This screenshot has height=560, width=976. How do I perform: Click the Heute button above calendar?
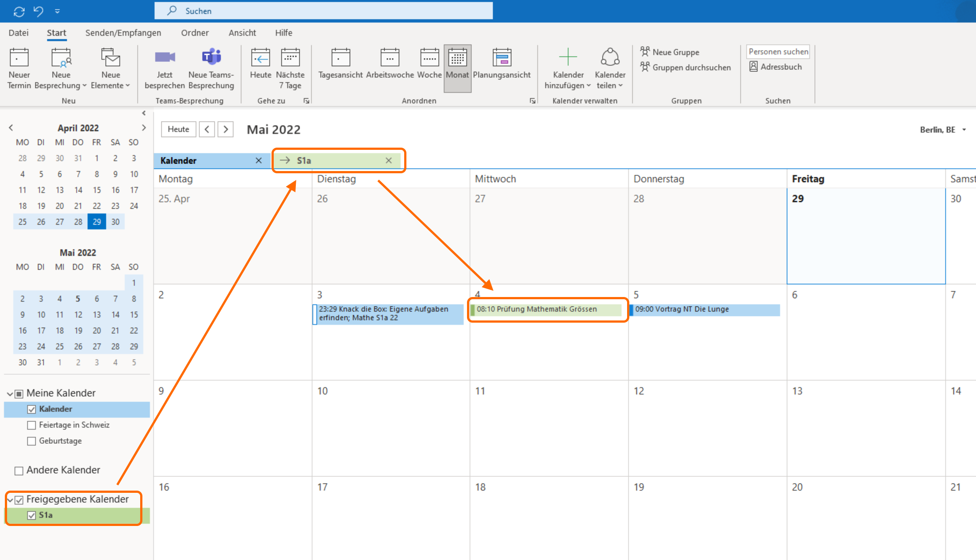click(178, 129)
